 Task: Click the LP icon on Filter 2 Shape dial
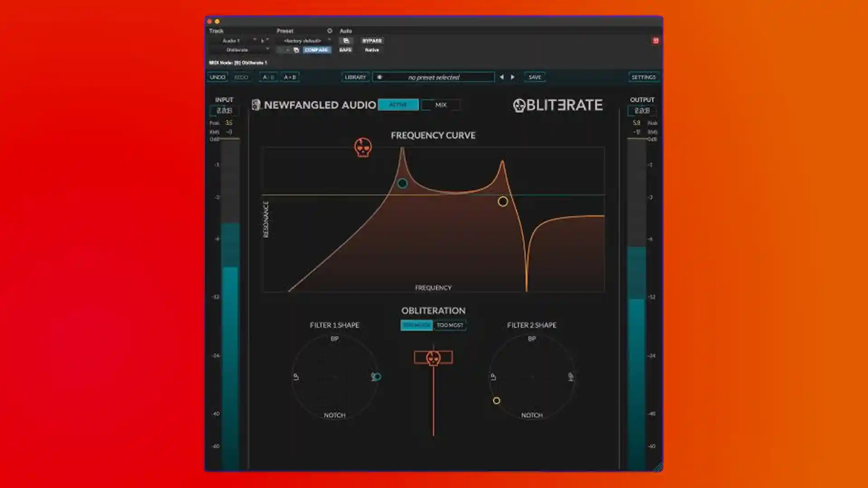493,376
